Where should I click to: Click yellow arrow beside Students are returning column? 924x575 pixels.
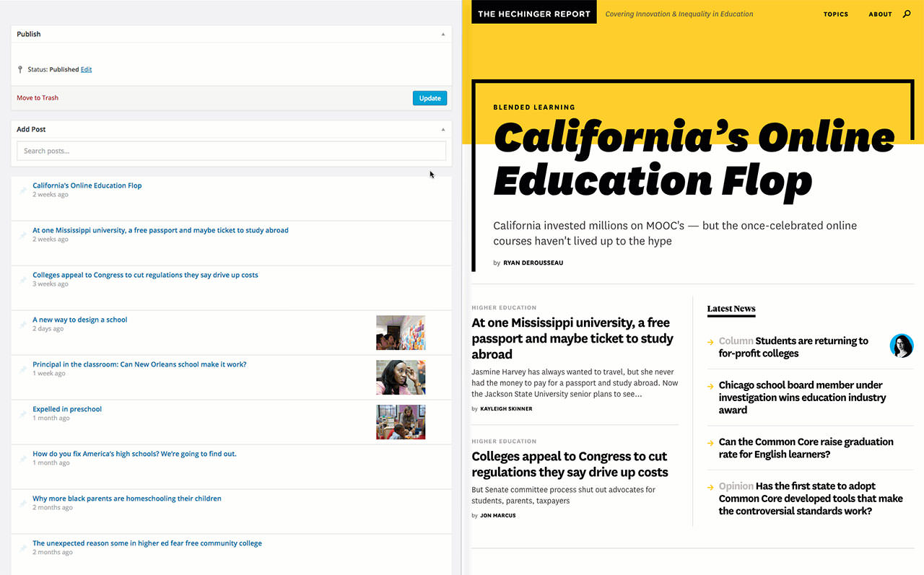pos(710,342)
